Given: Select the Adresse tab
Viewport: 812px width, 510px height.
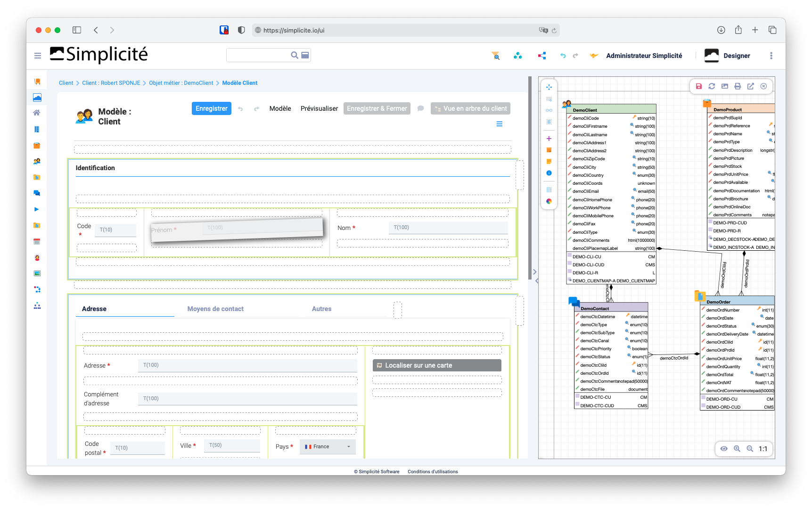Looking at the screenshot, I should pyautogui.click(x=94, y=309).
